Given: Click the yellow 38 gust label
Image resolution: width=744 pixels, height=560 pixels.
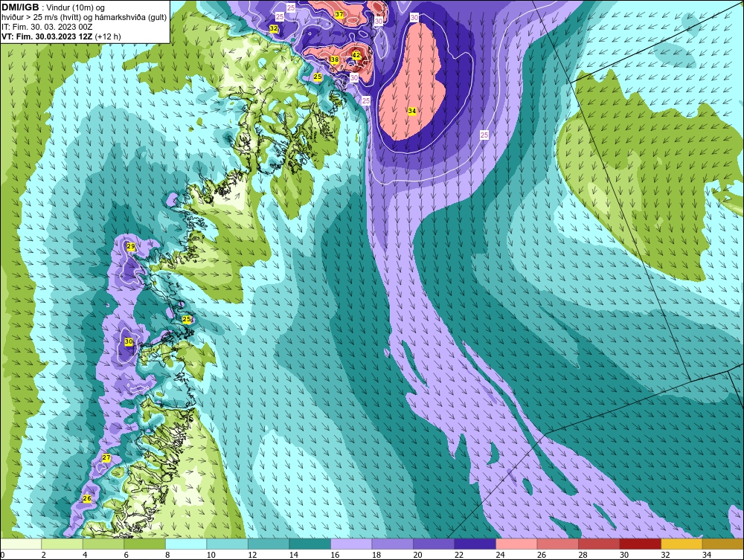Looking at the screenshot, I should click(335, 59).
